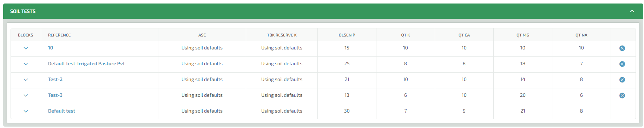This screenshot has width=644, height=128.
Task: Delete the soil test named 10
Action: tap(622, 48)
